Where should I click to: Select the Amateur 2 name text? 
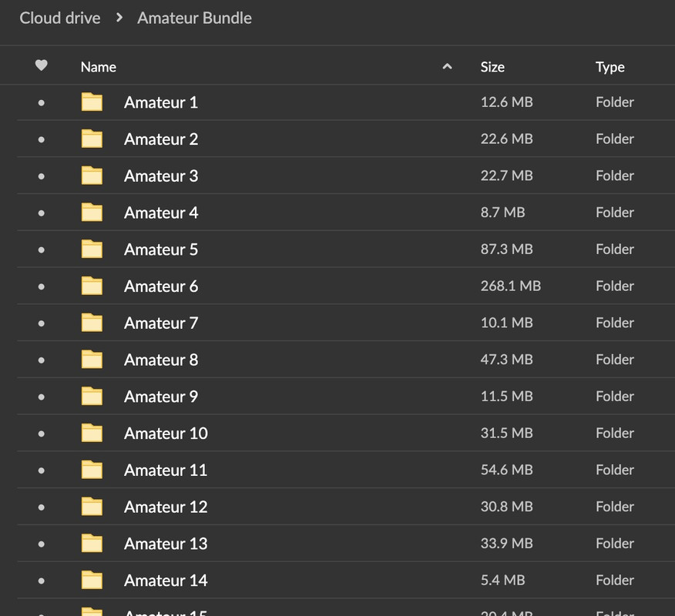pos(161,139)
